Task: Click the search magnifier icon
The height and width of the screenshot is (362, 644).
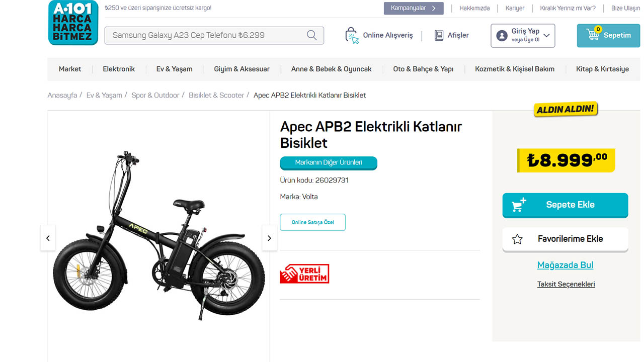Action: [x=312, y=35]
